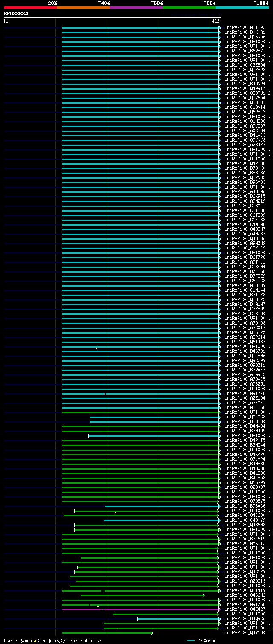Open hit UniRef100_B6RB71
Image resolution: width=273 pixels, height=644 pixels.
coord(245,51)
